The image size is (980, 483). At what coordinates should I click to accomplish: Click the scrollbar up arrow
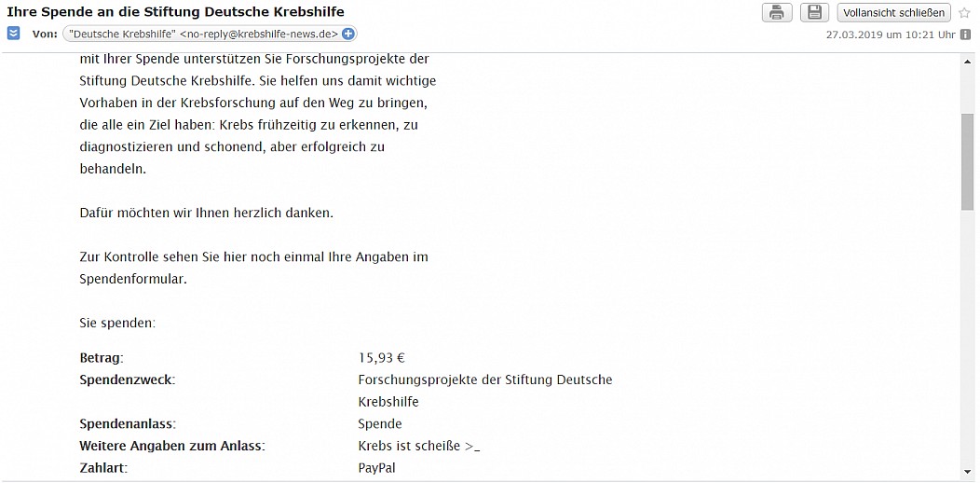[968, 61]
